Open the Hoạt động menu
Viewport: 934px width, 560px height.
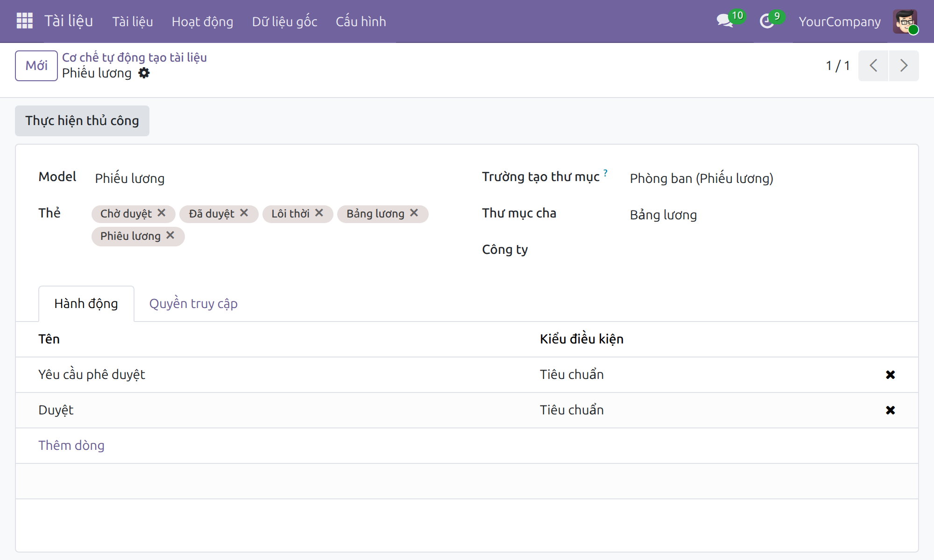coord(202,21)
